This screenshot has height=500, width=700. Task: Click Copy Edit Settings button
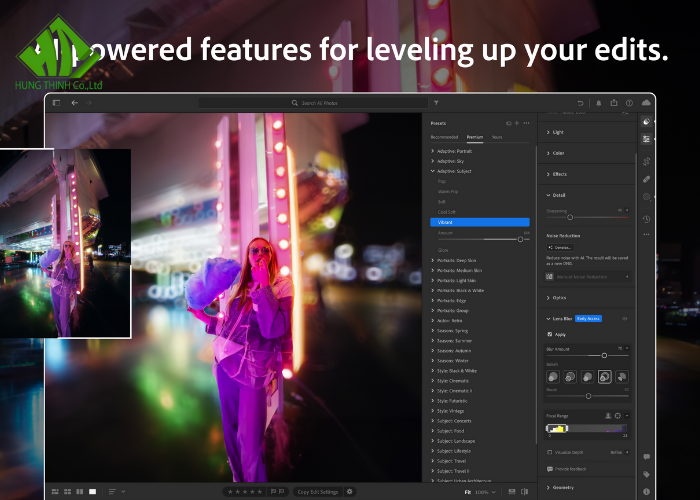[317, 492]
